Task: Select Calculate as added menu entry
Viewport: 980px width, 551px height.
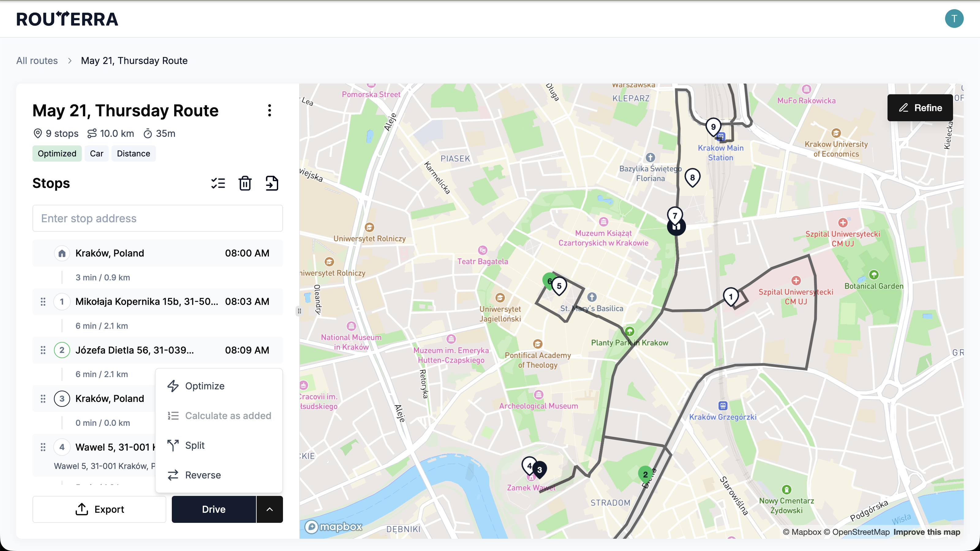Action: point(219,416)
